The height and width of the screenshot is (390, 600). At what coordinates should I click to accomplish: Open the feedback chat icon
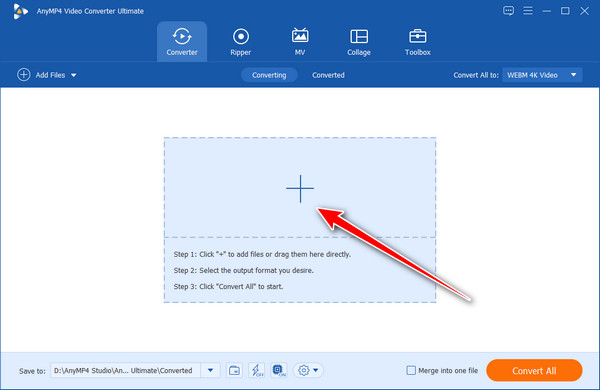click(x=508, y=11)
